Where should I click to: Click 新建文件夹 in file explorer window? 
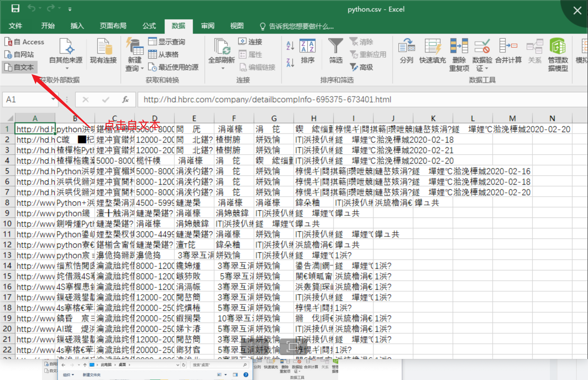tap(91, 375)
